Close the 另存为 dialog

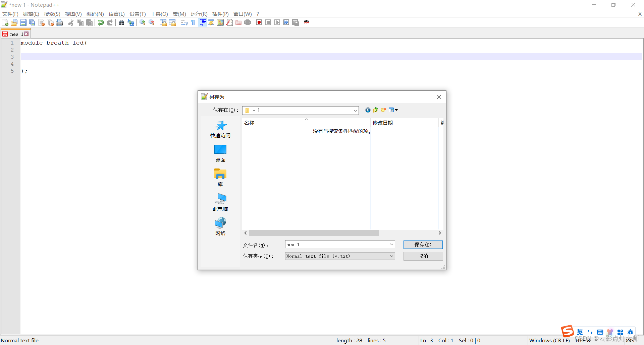[439, 97]
